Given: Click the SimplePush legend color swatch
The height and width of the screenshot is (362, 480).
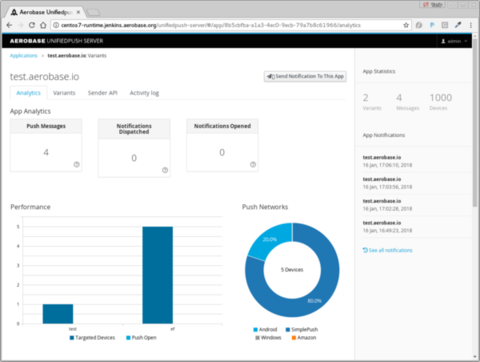Looking at the screenshot, I should point(288,330).
